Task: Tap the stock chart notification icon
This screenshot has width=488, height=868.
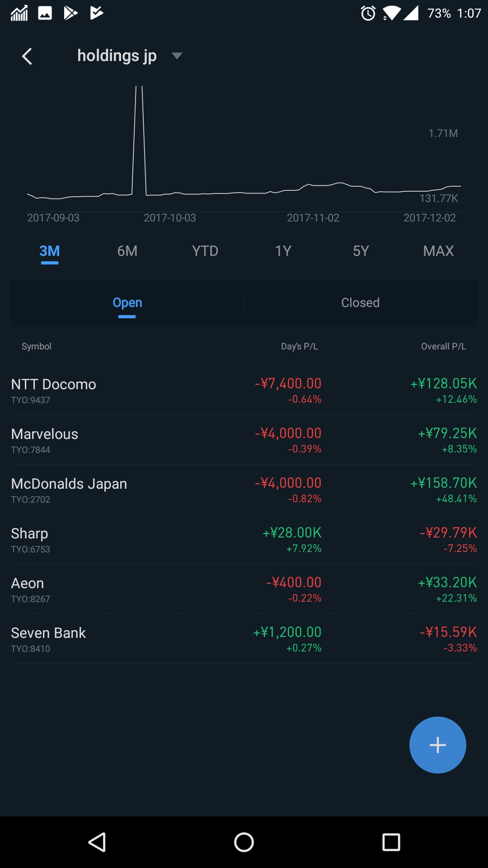Action: tap(19, 13)
